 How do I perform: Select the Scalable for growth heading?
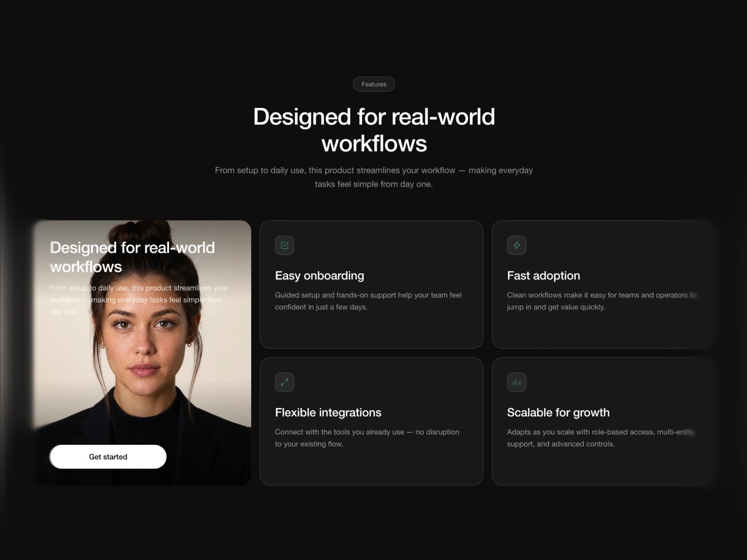pos(558,413)
